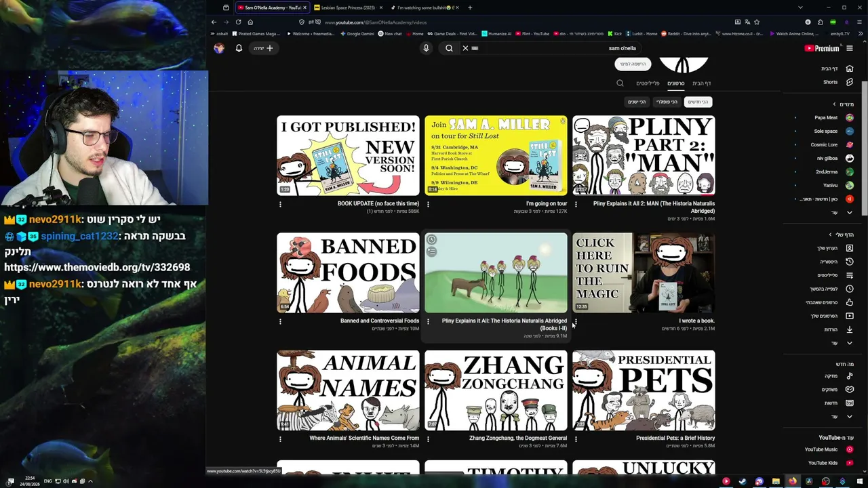868x488 pixels.
Task: Add Pliny Books I-II video to queue
Action: 431,252
